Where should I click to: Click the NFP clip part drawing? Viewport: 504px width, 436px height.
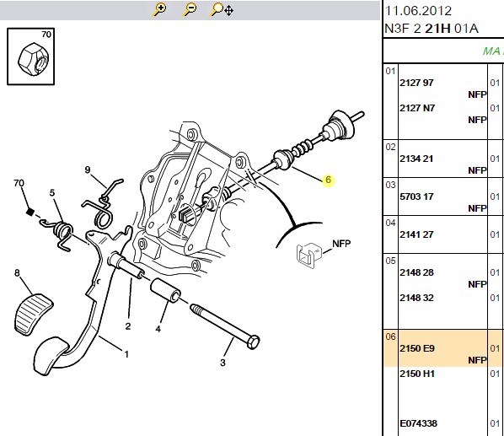tap(308, 255)
